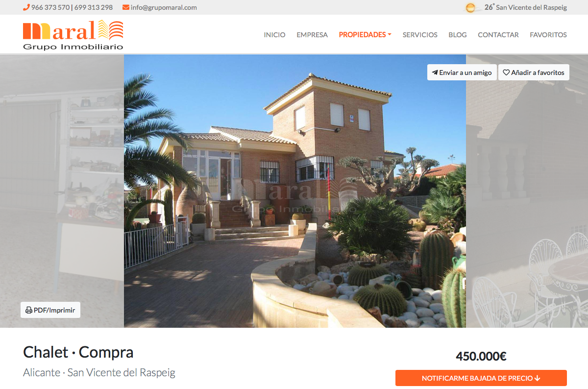This screenshot has height=389, width=588.
Task: Click the main chalet photo
Action: tap(295, 191)
